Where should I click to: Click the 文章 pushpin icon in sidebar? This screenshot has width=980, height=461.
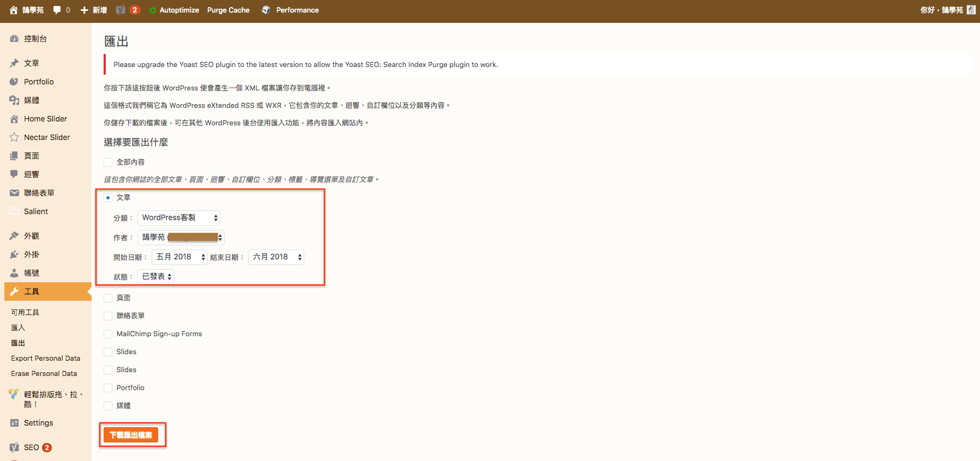point(14,63)
